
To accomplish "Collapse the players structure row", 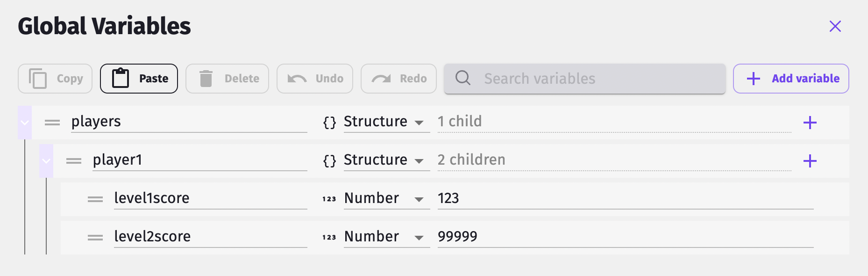I will click(25, 123).
